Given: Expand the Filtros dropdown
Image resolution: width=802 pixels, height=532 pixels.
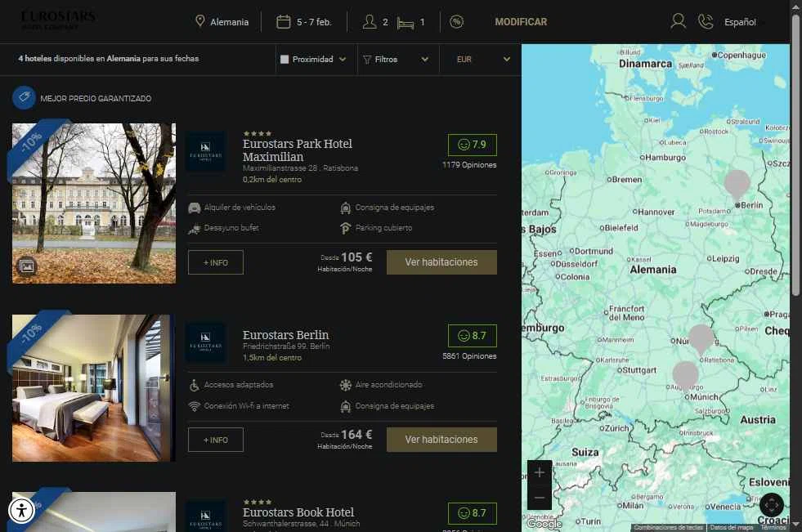Looking at the screenshot, I should pos(398,60).
